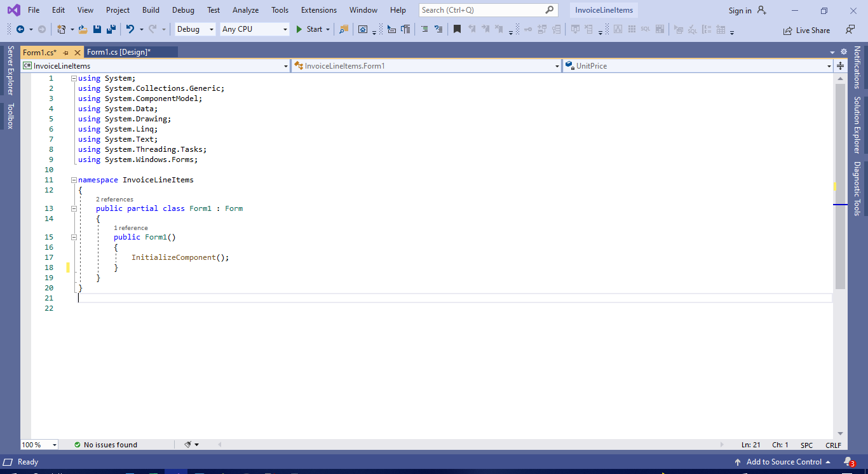
Task: Collapse the namespace InvoiceLineItems block
Action: (74, 180)
